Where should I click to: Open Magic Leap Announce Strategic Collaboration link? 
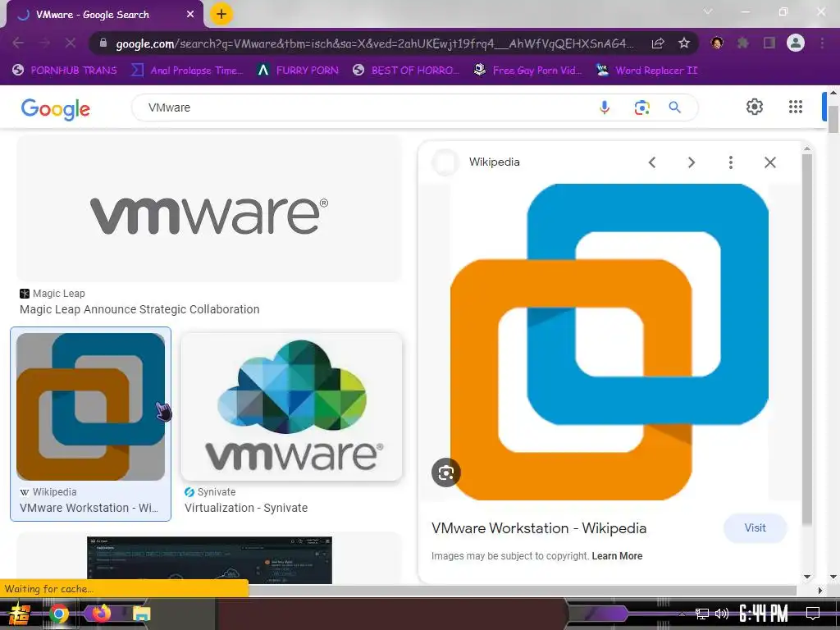[x=139, y=309]
